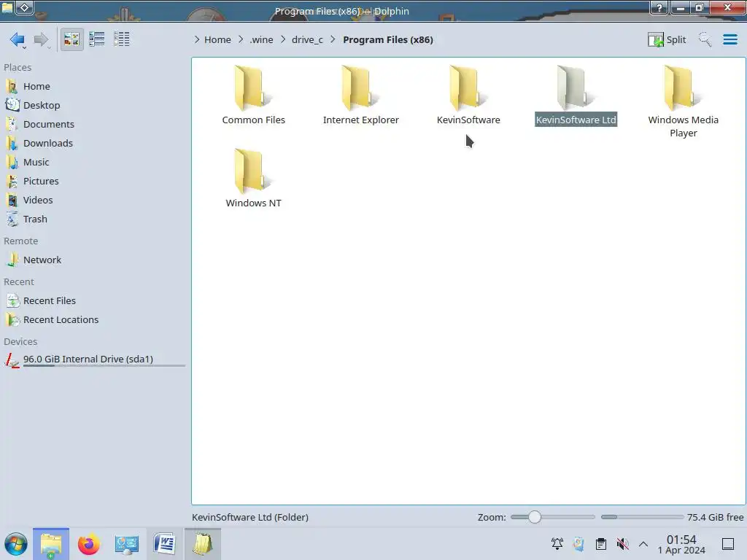The height and width of the screenshot is (560, 747).
Task: Open system settings taskbar icon
Action: click(126, 544)
